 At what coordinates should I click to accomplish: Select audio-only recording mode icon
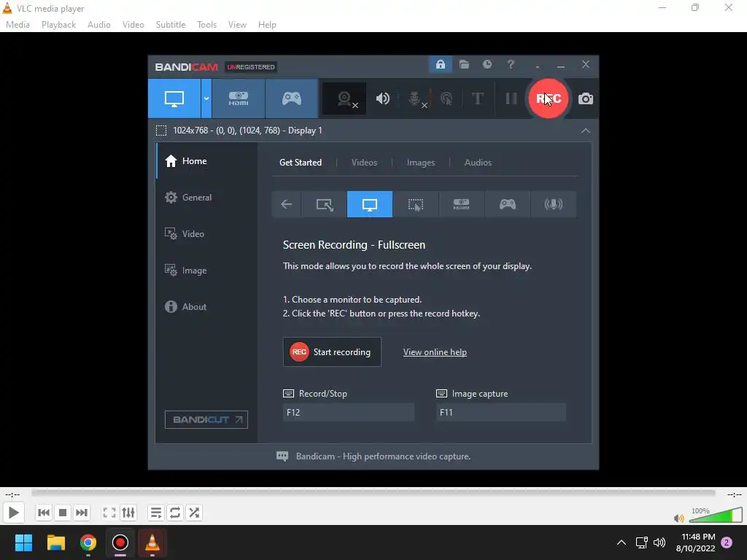tap(553, 204)
